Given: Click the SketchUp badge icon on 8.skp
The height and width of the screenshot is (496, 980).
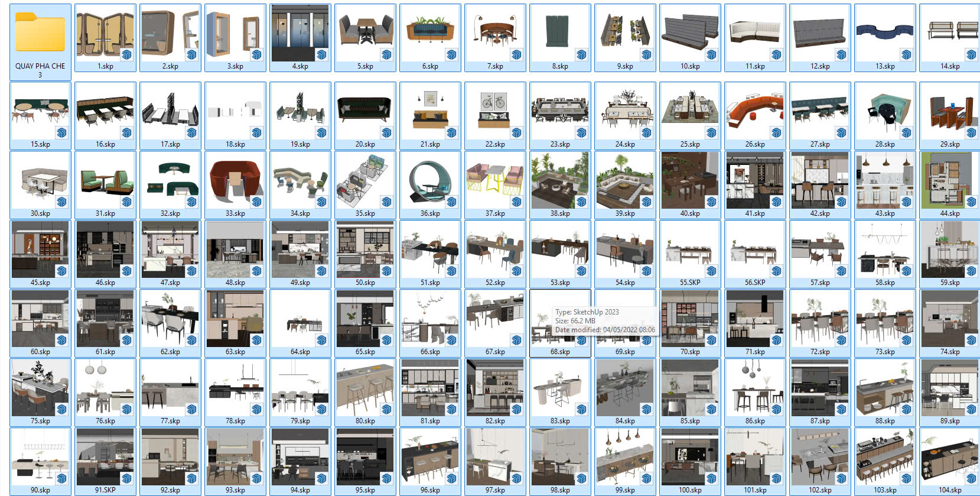Looking at the screenshot, I should (581, 55).
